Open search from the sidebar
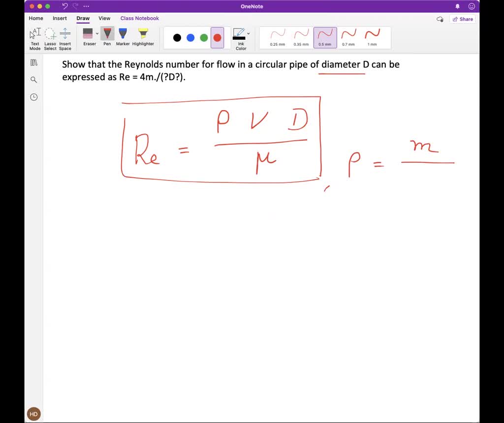 (33, 79)
